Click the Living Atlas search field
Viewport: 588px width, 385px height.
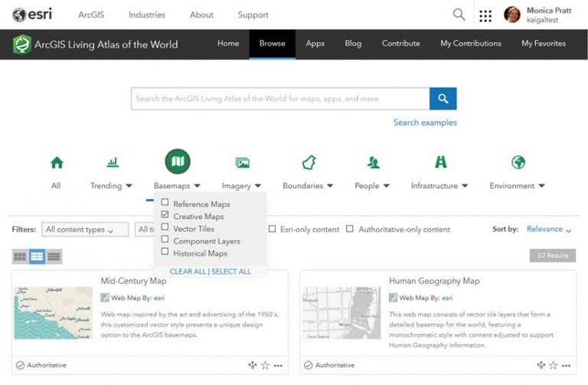[x=279, y=99]
